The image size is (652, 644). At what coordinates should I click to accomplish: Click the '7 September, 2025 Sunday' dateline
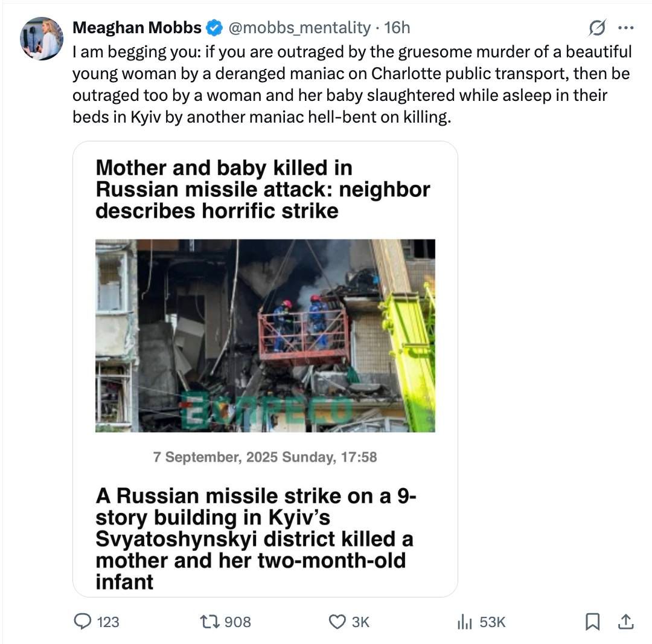pos(265,457)
